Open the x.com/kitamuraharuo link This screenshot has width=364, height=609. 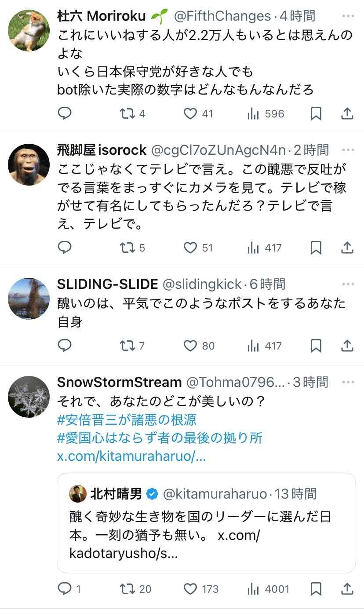(131, 456)
